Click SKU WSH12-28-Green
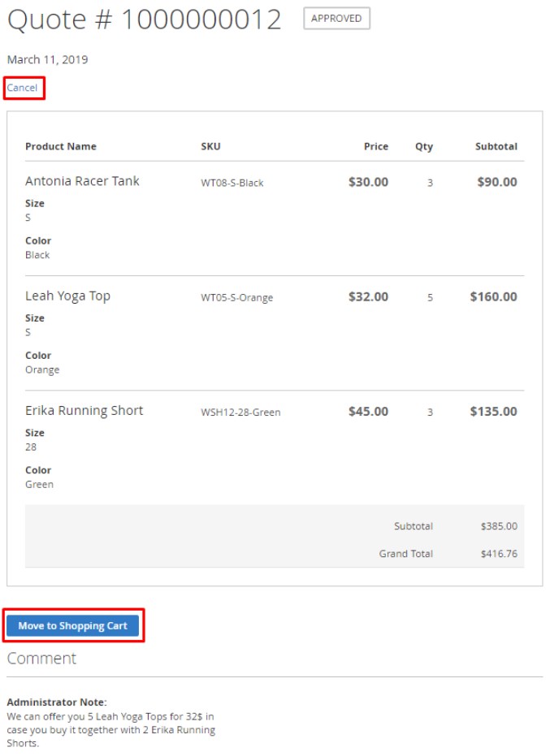 tap(240, 412)
